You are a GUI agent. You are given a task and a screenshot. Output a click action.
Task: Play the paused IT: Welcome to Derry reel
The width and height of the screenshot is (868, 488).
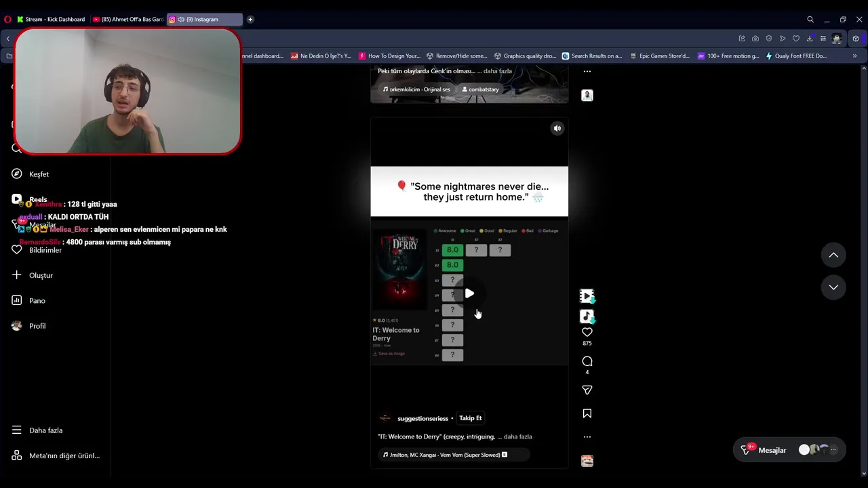(x=469, y=293)
